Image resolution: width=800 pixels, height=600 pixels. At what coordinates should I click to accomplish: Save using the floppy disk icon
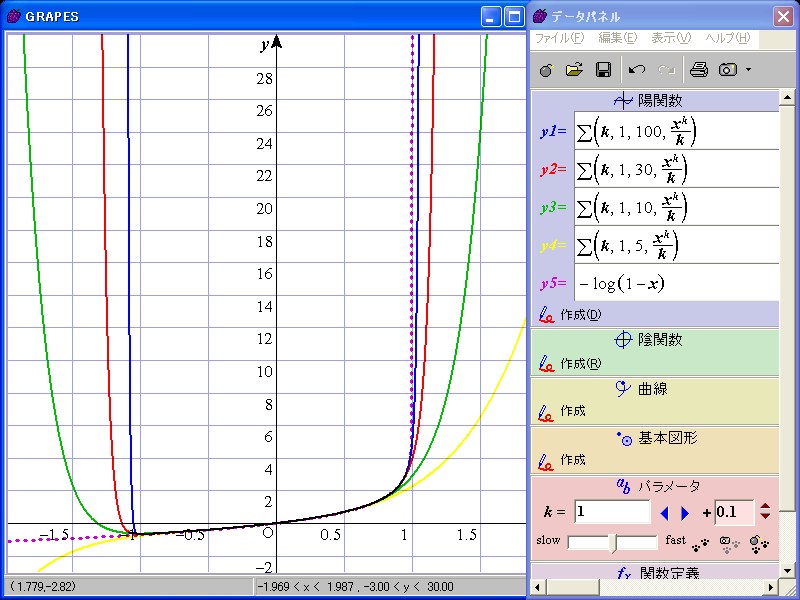[603, 70]
